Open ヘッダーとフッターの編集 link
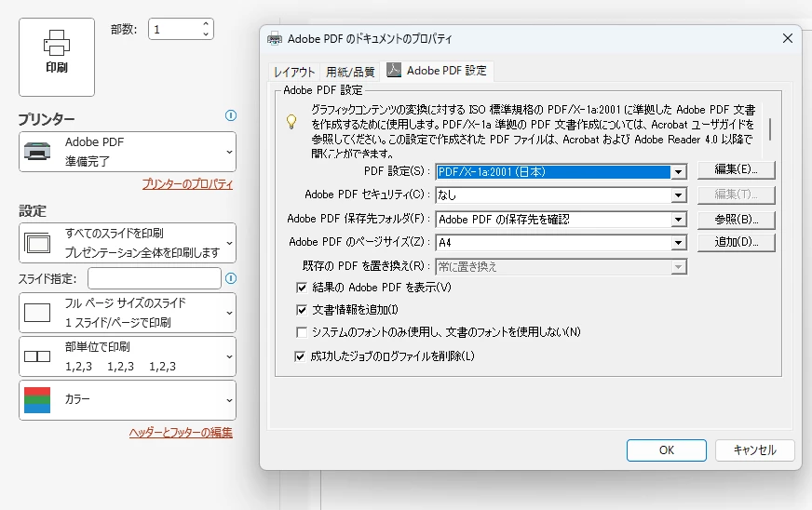This screenshot has width=812, height=510. [181, 433]
